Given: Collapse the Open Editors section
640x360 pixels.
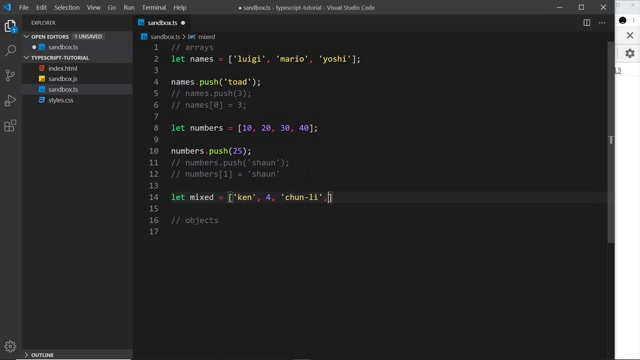Looking at the screenshot, I should 27,37.
